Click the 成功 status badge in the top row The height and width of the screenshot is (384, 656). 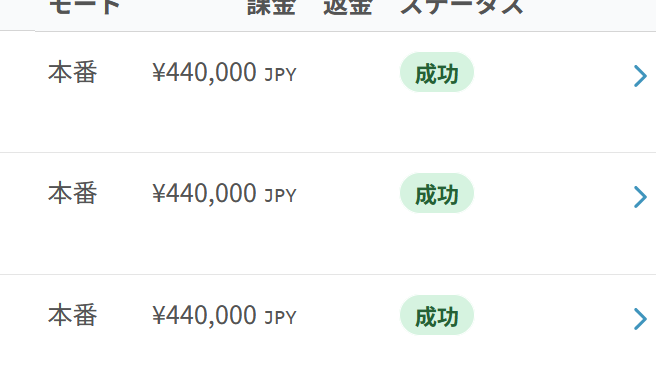[x=437, y=72]
